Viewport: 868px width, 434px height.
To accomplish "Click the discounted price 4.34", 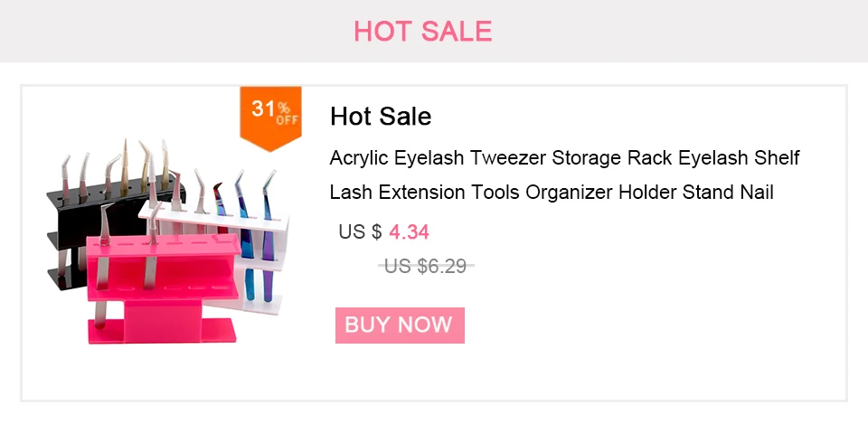I will coord(409,232).
